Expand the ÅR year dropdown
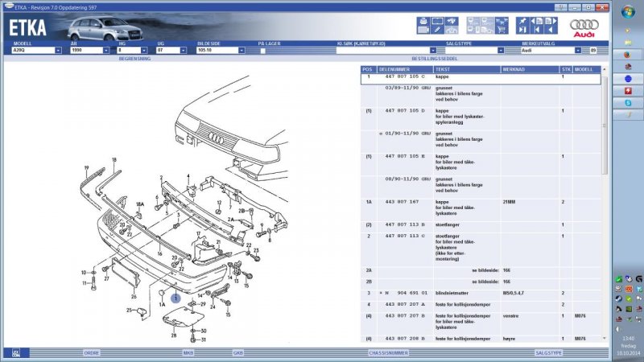Viewport: 644px width, 362px height. click(x=104, y=50)
